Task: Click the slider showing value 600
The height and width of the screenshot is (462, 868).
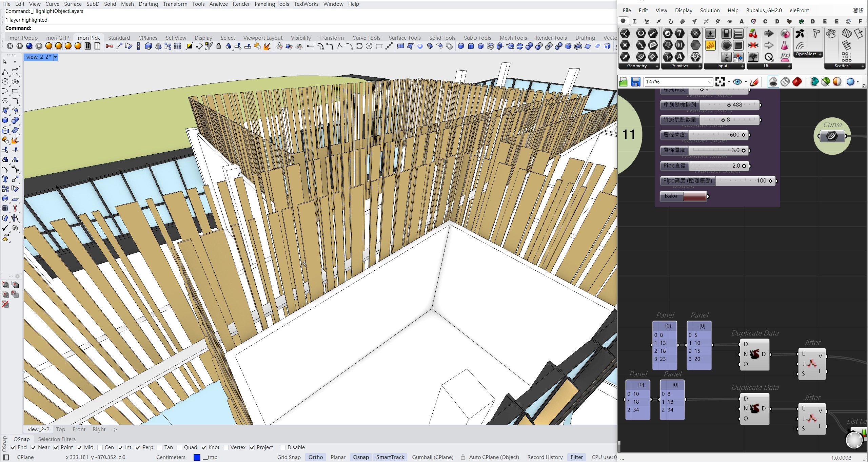Action: 705,135
